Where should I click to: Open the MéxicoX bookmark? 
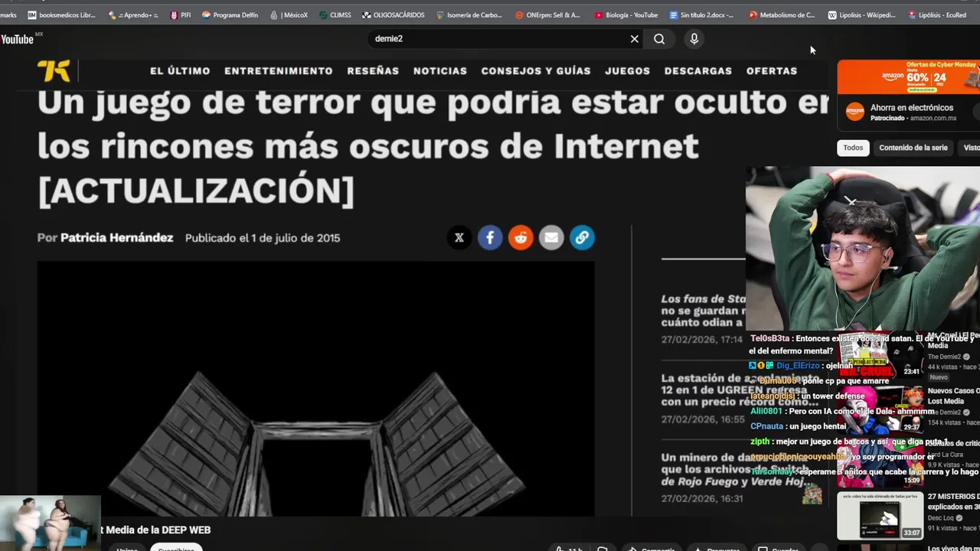(x=289, y=15)
